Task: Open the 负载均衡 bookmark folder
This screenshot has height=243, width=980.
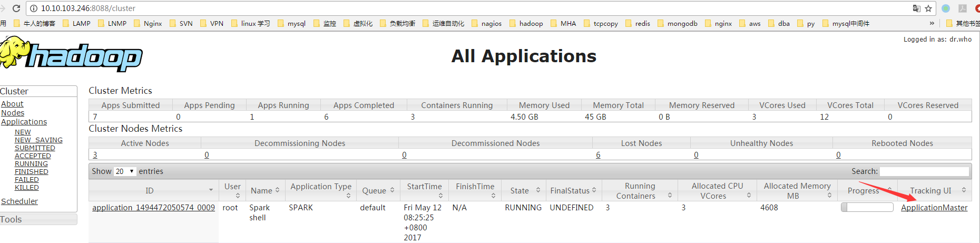Action: click(x=397, y=23)
